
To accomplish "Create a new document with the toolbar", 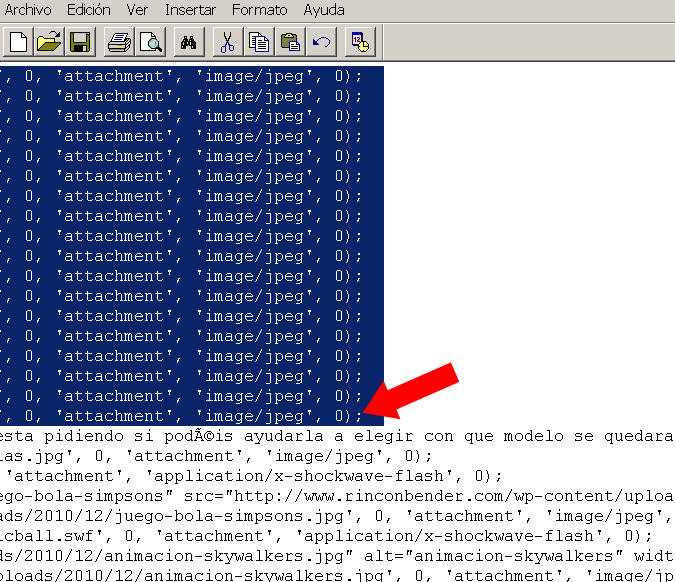I will click(x=20, y=42).
